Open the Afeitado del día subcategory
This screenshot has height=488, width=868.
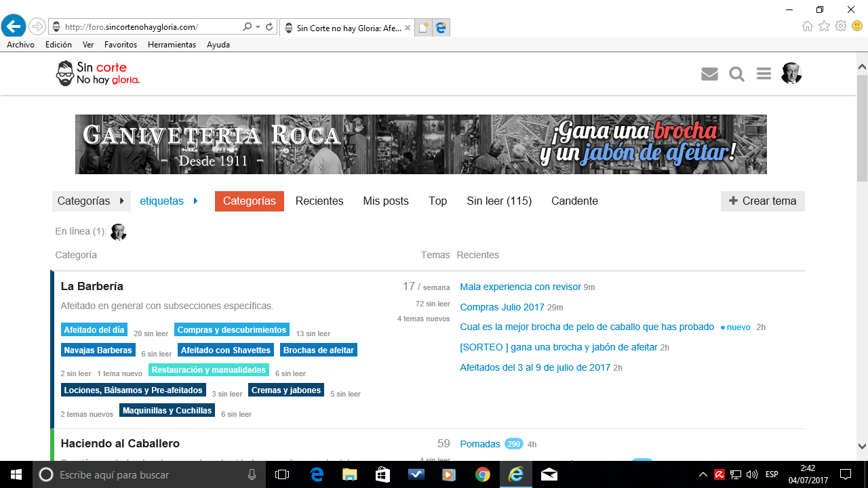tap(94, 330)
